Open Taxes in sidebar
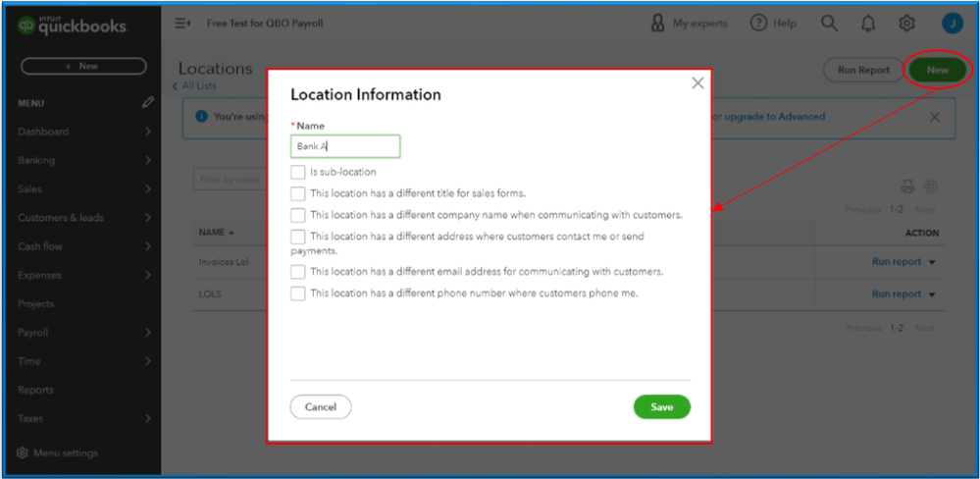This screenshot has height=479, width=980. (30, 418)
